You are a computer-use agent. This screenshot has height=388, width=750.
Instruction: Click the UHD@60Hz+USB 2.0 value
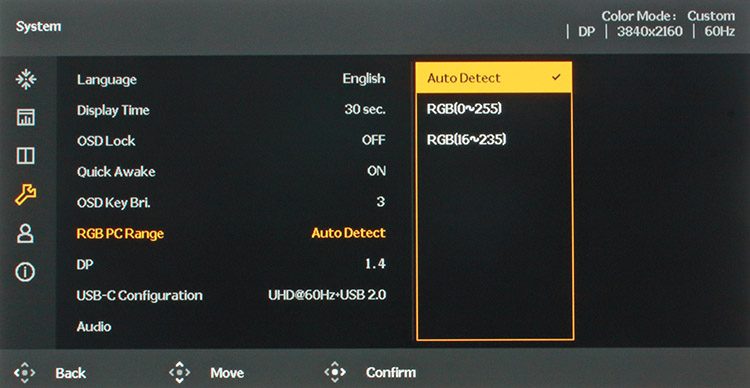(327, 295)
